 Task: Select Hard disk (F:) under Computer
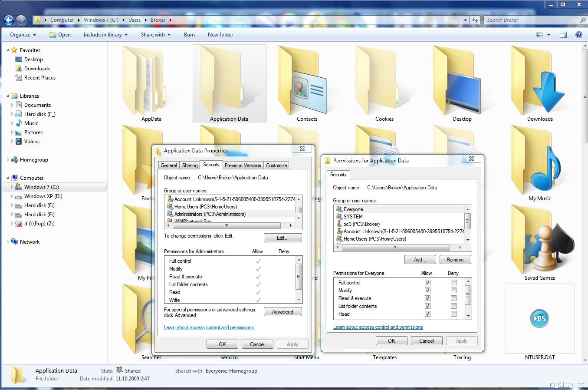click(39, 215)
